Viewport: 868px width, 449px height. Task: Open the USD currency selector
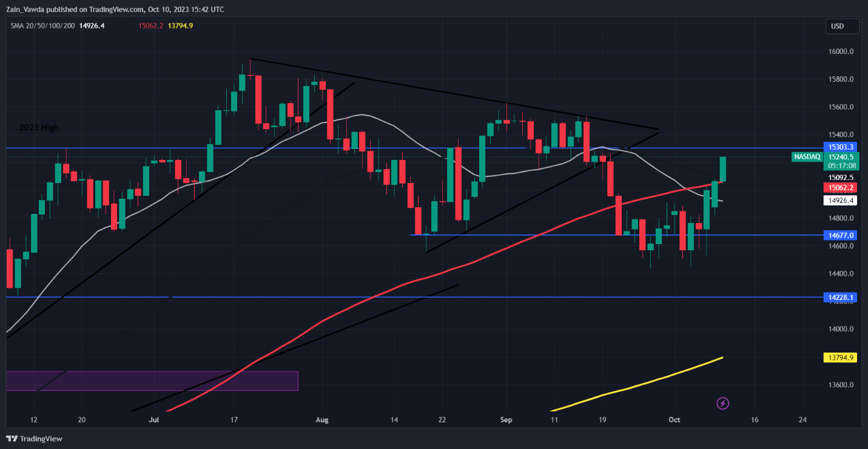[843, 26]
